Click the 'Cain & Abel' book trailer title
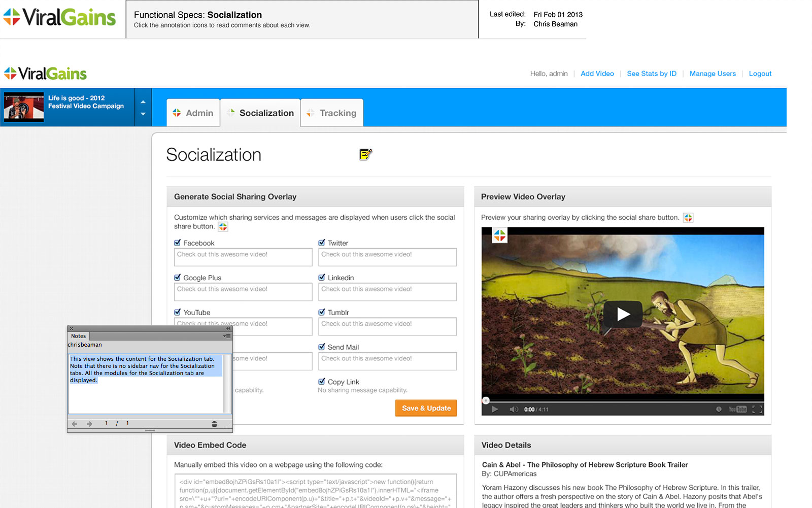Screen dimensions: 812x508 (x=585, y=464)
